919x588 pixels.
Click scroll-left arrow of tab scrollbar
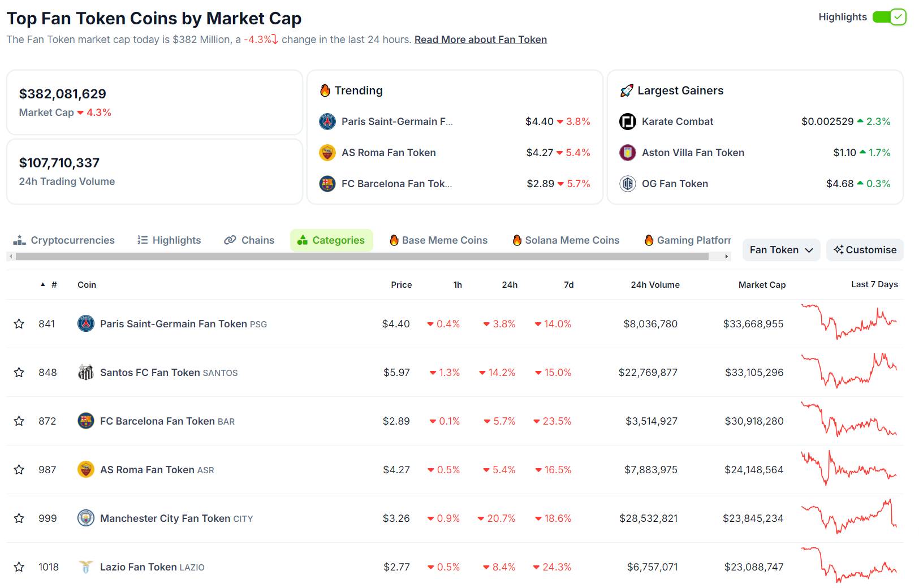coord(11,257)
